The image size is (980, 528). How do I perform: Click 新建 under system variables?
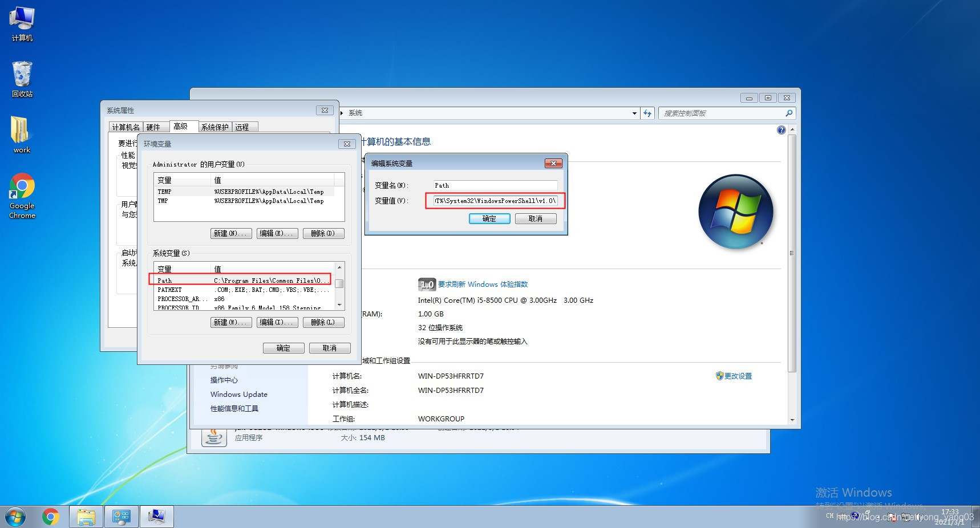[x=231, y=322]
